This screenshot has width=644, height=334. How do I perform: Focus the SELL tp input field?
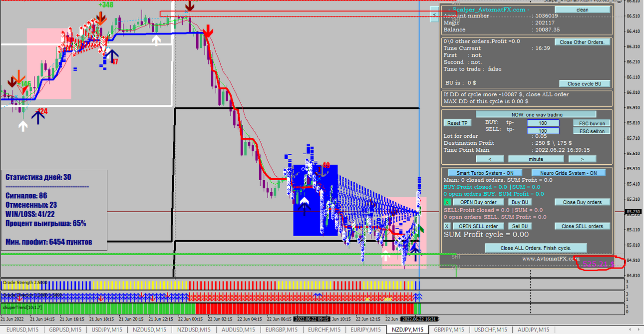542,131
